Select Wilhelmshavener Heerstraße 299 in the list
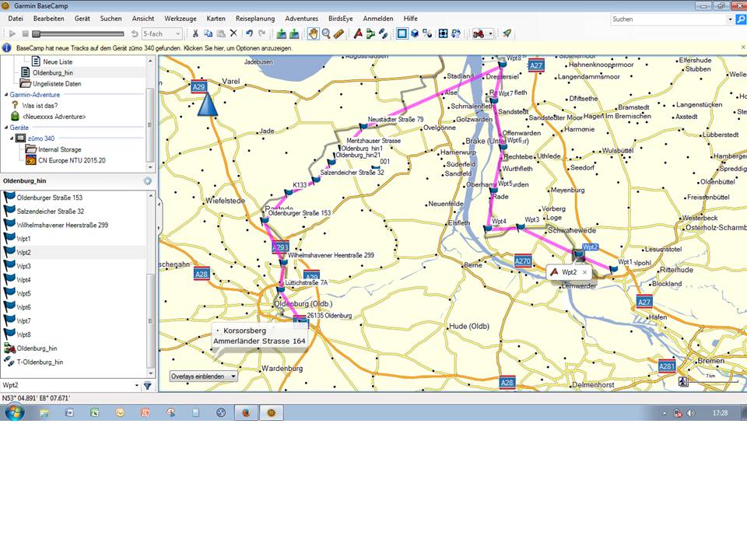Screen dimensions: 747x560 [x=61, y=225]
